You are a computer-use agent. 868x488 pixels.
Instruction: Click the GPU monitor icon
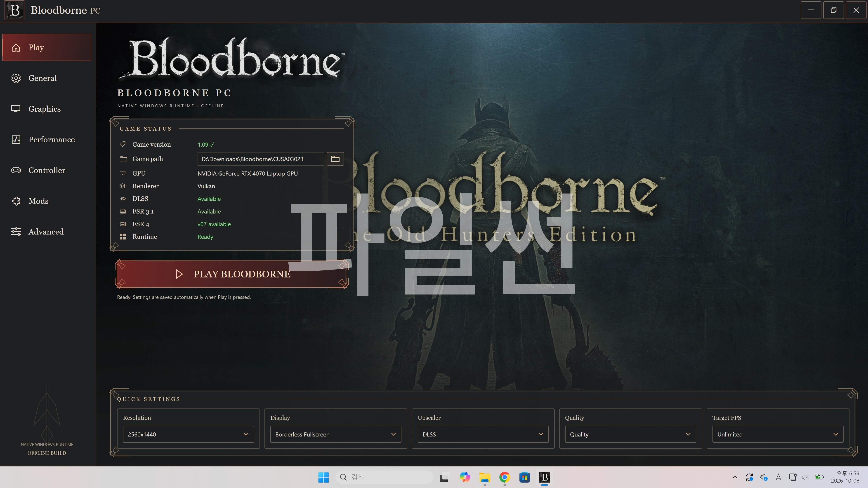click(123, 173)
